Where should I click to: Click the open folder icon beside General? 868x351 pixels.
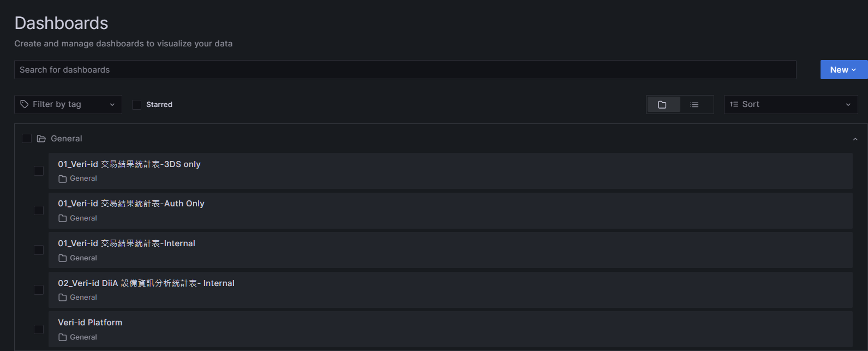coord(41,139)
